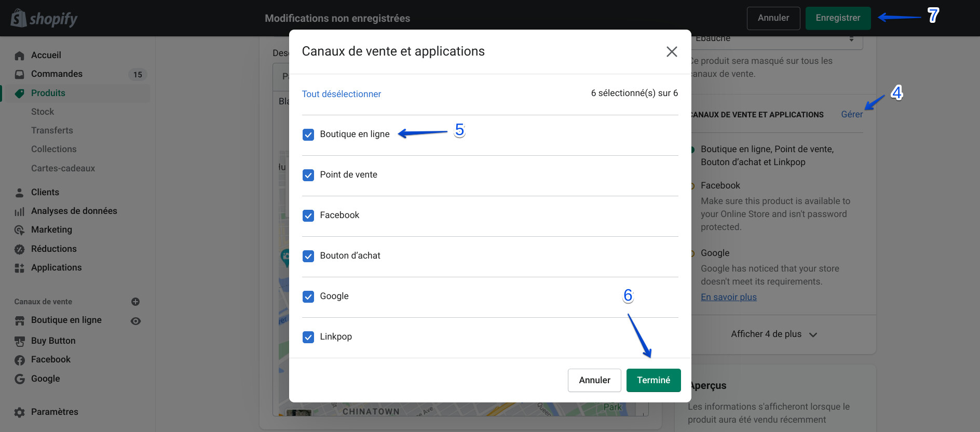The height and width of the screenshot is (432, 980).
Task: Click the Google channel icon
Action: pyautogui.click(x=20, y=379)
